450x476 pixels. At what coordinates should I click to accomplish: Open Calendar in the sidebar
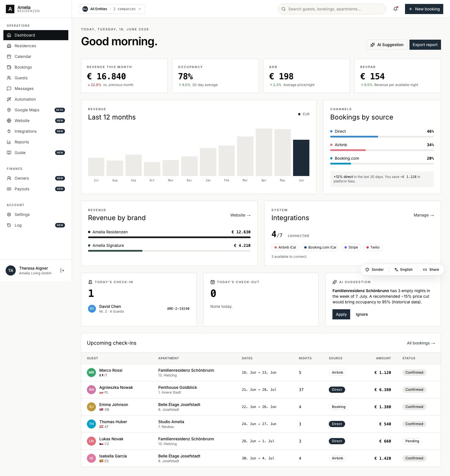tap(36, 57)
